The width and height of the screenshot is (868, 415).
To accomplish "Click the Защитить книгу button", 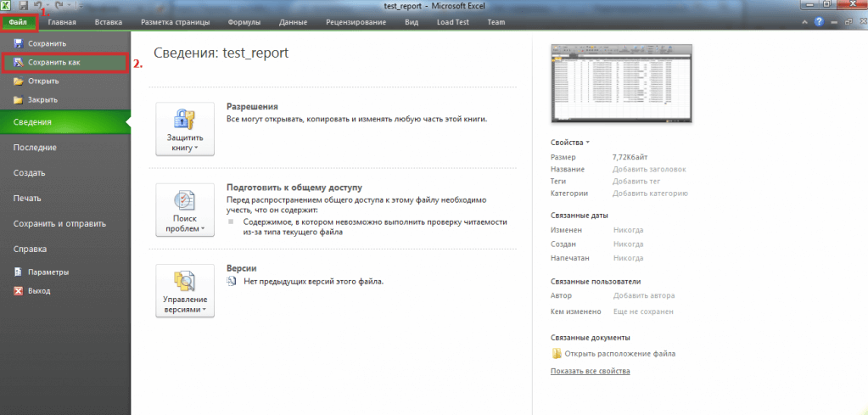I will click(185, 129).
